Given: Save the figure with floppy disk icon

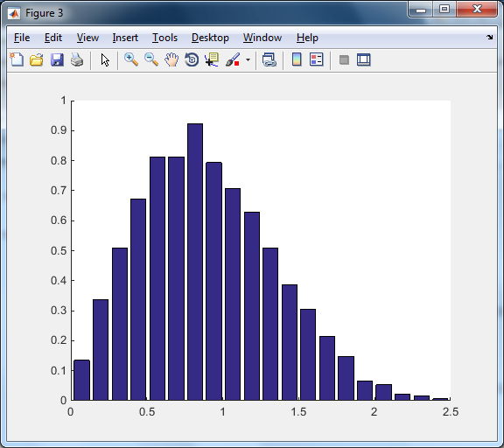Looking at the screenshot, I should (57, 59).
